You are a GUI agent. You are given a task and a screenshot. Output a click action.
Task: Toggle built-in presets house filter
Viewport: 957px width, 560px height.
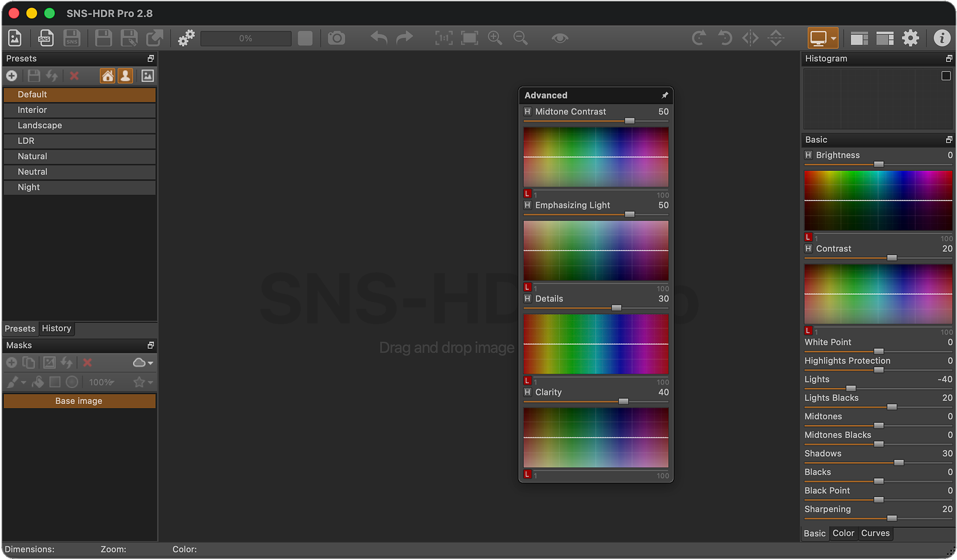pyautogui.click(x=107, y=75)
